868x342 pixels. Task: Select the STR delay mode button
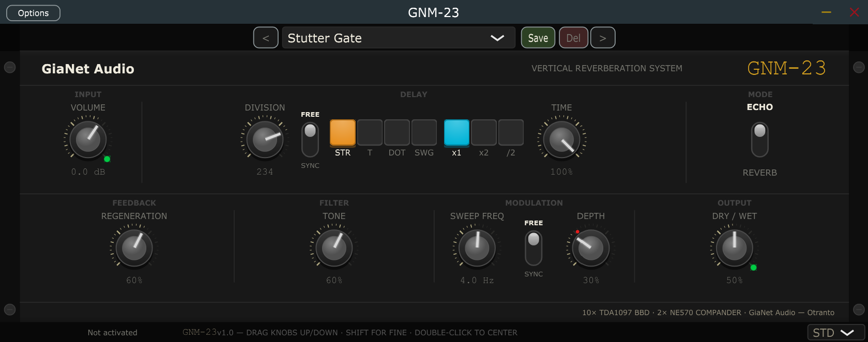pyautogui.click(x=342, y=133)
